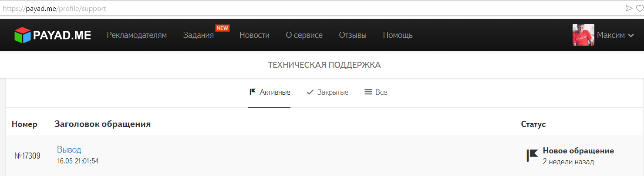
Task: Go to the Новости page
Action: tap(254, 35)
